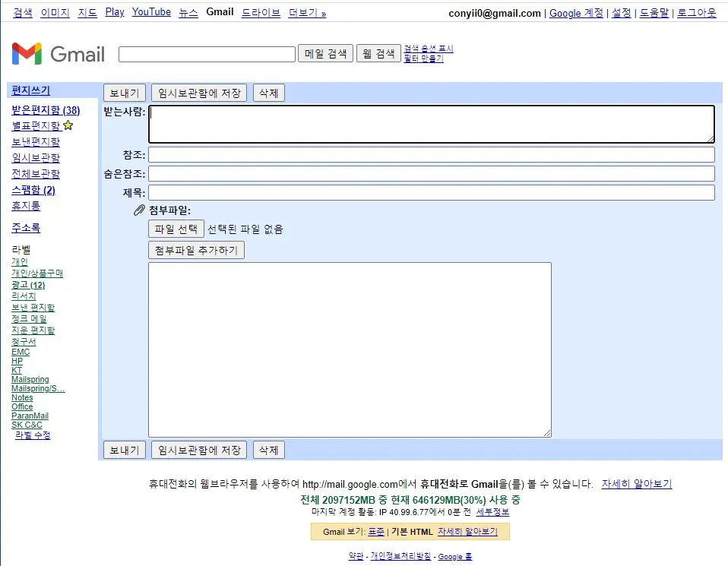The width and height of the screenshot is (728, 566).
Task: Select the ParanMail label
Action: pyautogui.click(x=30, y=416)
